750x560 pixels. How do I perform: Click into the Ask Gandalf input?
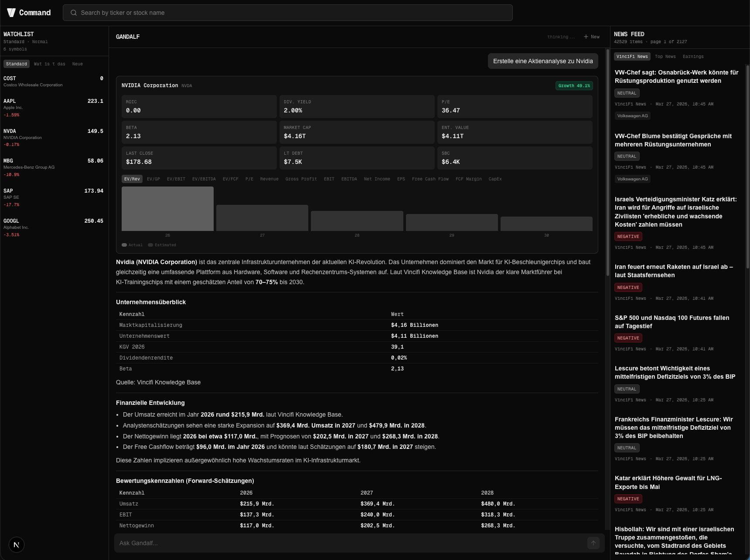coord(351,543)
